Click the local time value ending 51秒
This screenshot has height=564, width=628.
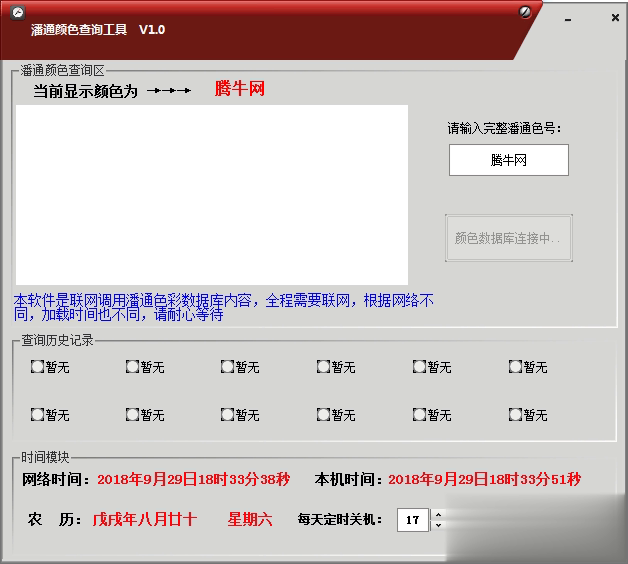[x=485, y=479]
